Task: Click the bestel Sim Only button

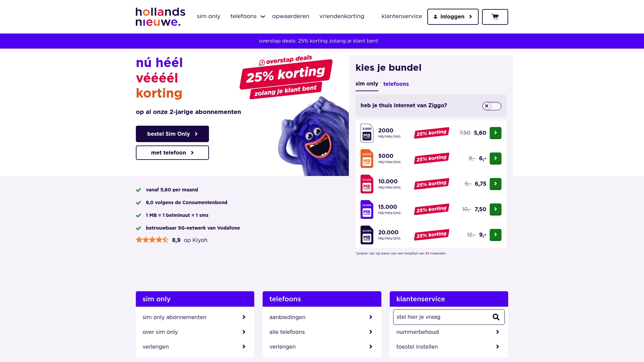Action: pos(172,134)
